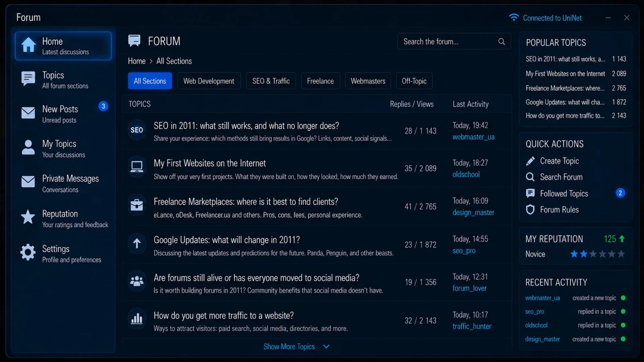Viewport: 644px width, 362px height.
Task: Click the magnifier icon beside Search Forum
Action: coord(530,177)
